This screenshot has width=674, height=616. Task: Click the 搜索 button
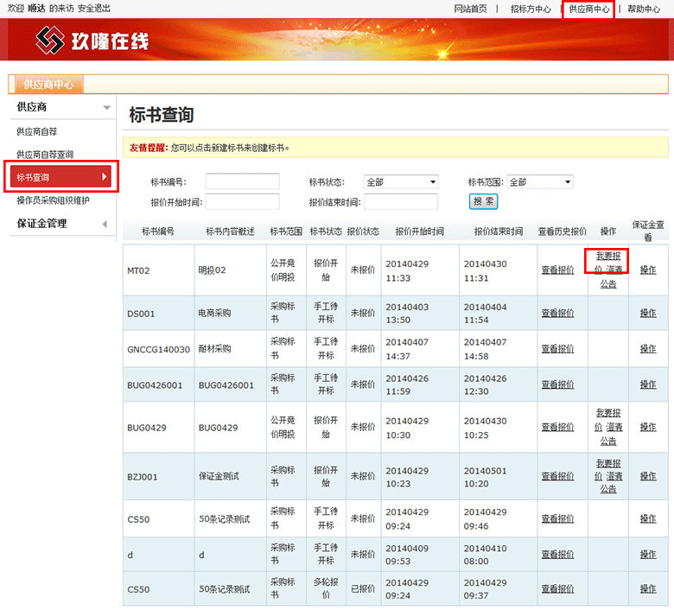pos(483,201)
